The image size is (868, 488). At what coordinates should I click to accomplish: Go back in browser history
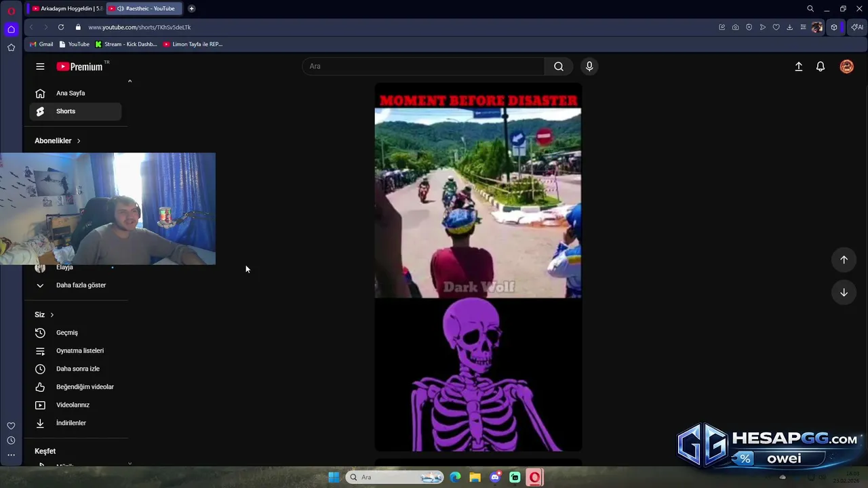pyautogui.click(x=31, y=27)
